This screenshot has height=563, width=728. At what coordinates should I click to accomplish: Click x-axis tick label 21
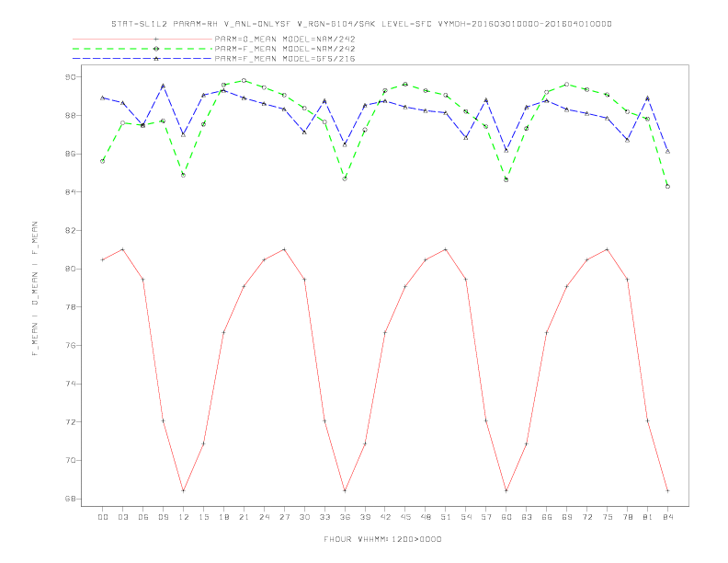(244, 517)
